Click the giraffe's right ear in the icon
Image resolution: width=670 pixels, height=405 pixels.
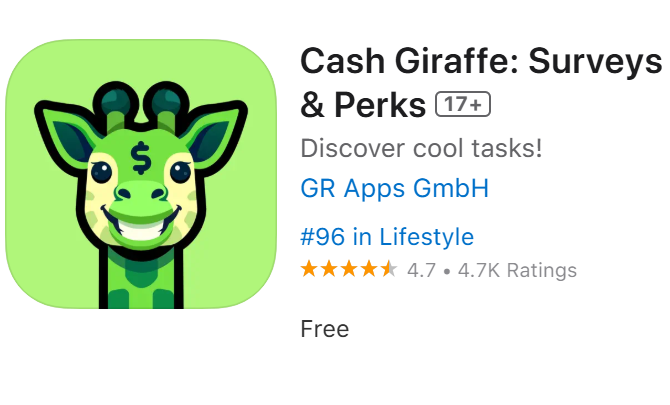pos(216,135)
